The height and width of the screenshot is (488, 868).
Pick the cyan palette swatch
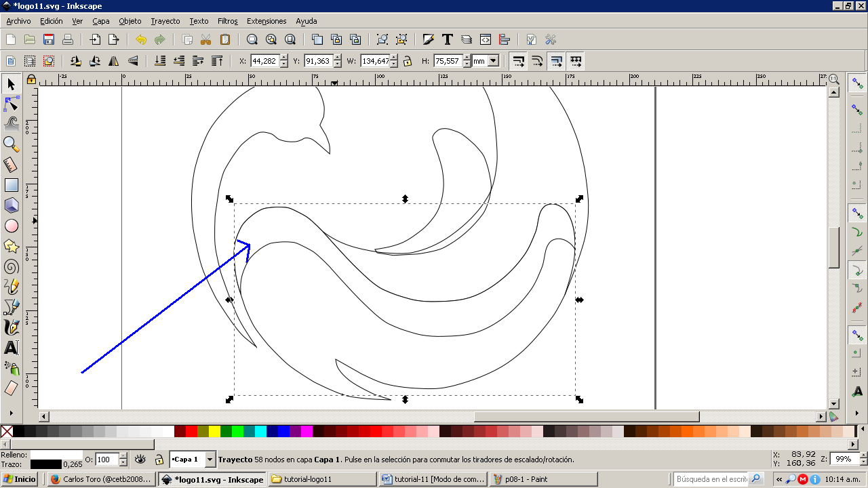tap(260, 431)
